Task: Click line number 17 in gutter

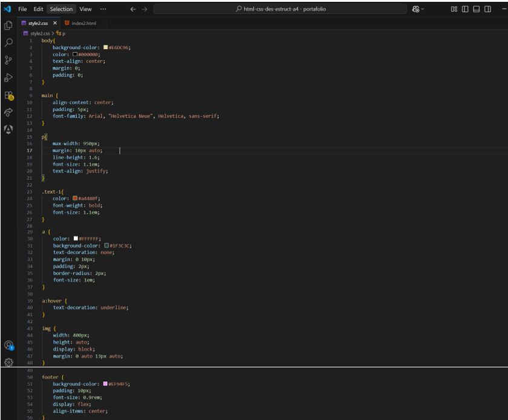Action: tap(30, 151)
